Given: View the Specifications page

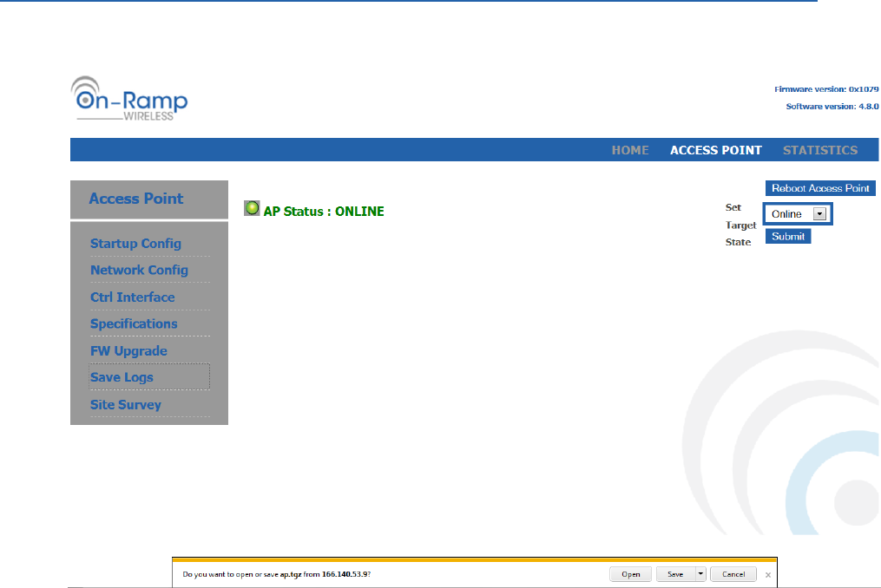Looking at the screenshot, I should [134, 324].
